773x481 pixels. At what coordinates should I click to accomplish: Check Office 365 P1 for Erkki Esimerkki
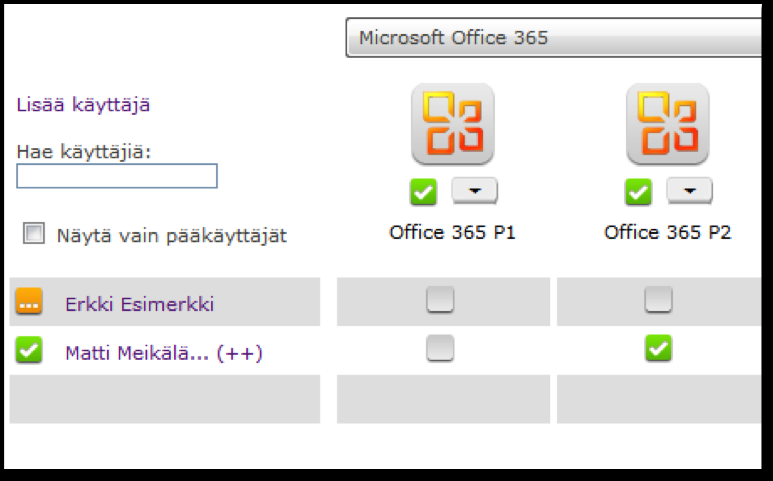click(x=440, y=299)
